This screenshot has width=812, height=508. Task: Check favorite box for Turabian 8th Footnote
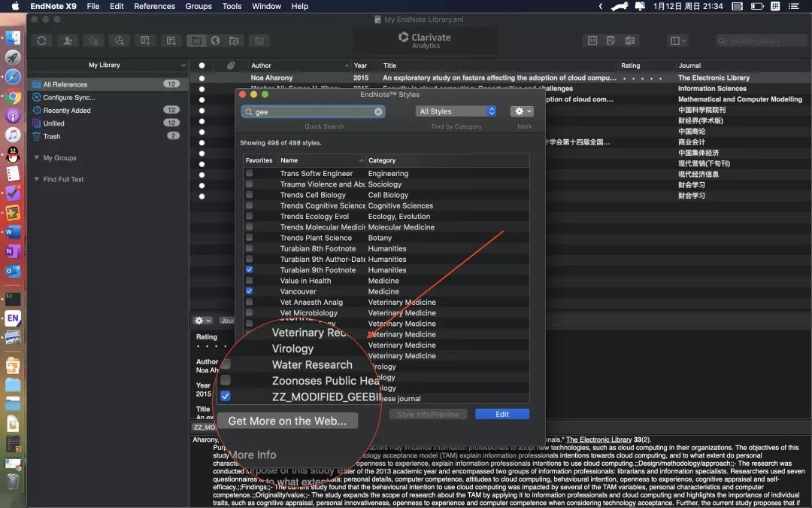point(249,248)
